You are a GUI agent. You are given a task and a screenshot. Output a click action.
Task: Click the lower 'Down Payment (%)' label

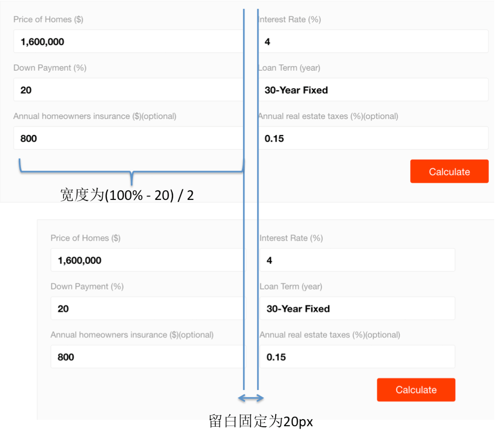click(87, 286)
